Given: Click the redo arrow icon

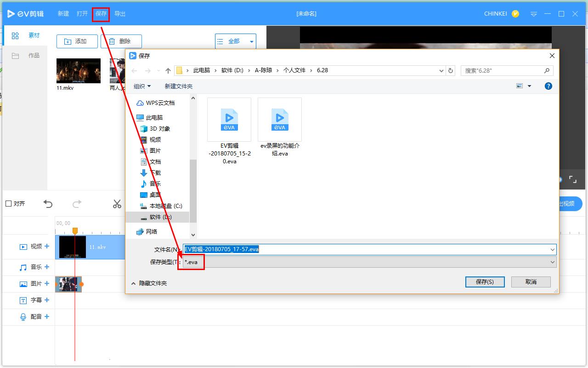Looking at the screenshot, I should 77,204.
